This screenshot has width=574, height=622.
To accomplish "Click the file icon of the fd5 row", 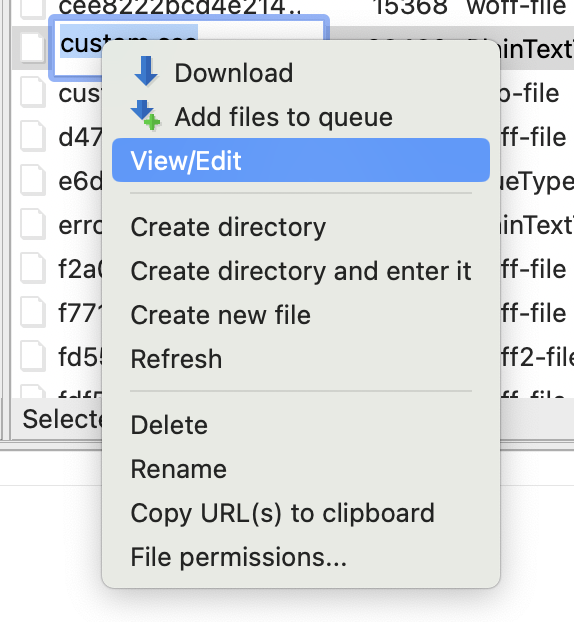I will click(33, 357).
